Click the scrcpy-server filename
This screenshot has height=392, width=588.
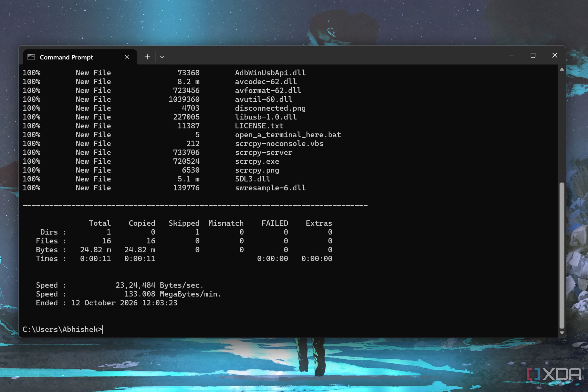pos(264,152)
